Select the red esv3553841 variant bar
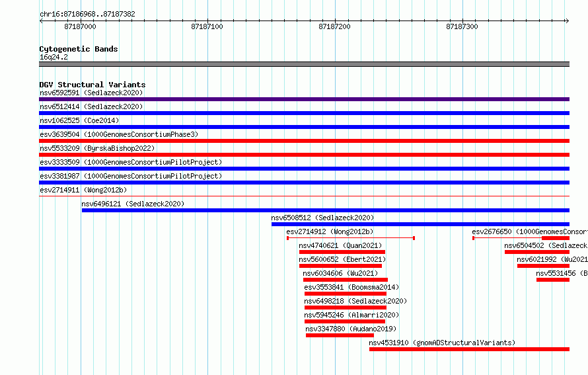 pos(346,294)
